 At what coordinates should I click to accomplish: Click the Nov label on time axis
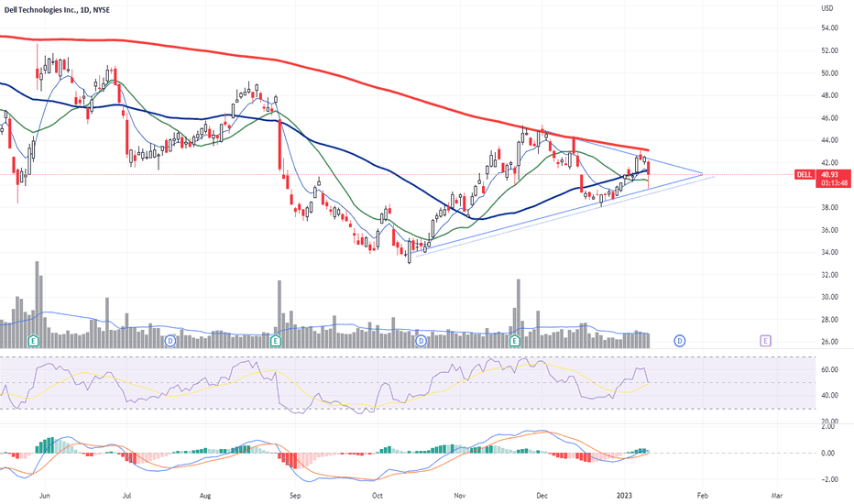click(460, 496)
